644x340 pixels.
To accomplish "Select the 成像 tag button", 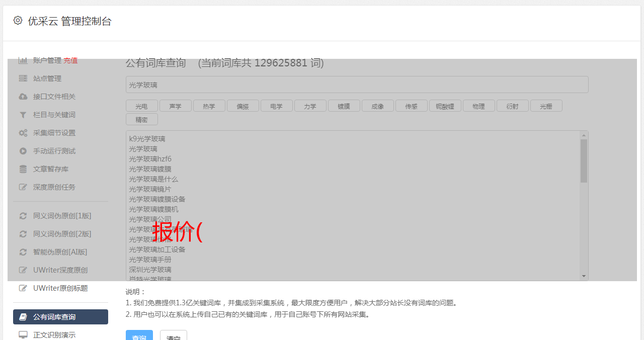I will tap(377, 106).
